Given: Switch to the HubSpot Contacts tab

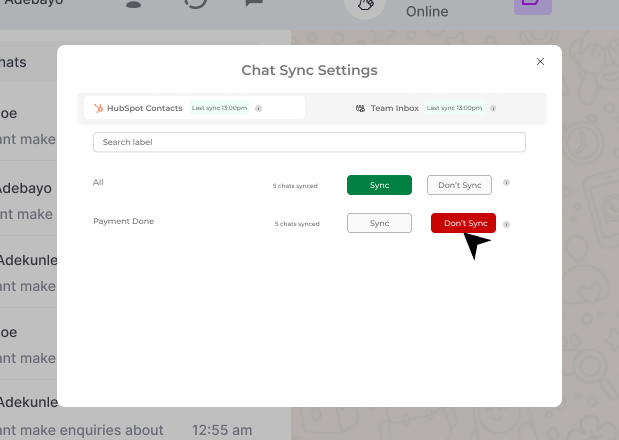Looking at the screenshot, I should pyautogui.click(x=194, y=108).
